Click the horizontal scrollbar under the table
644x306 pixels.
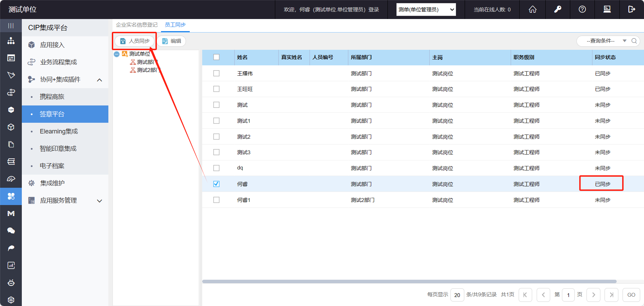coord(409,281)
